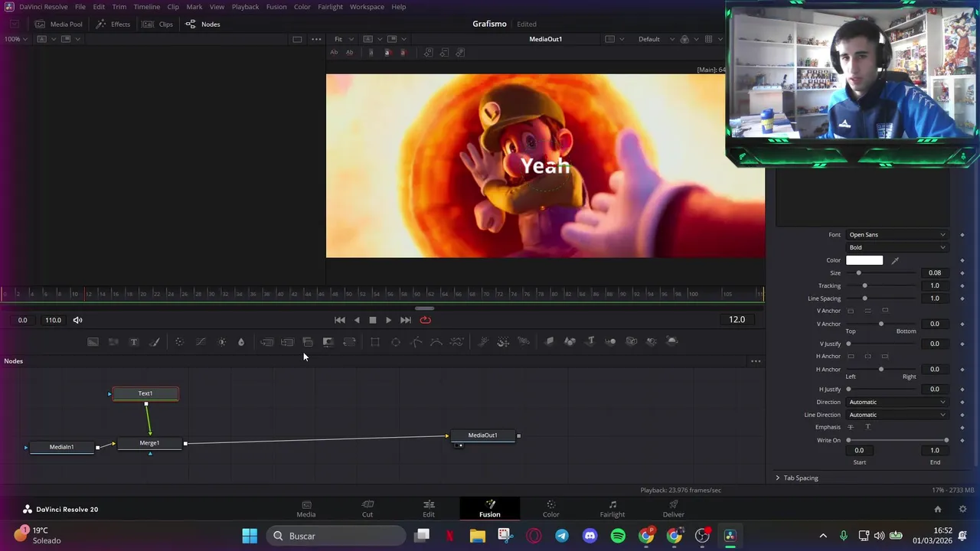This screenshot has width=980, height=551.
Task: Toggle the Nodes panel button
Action: 203,24
